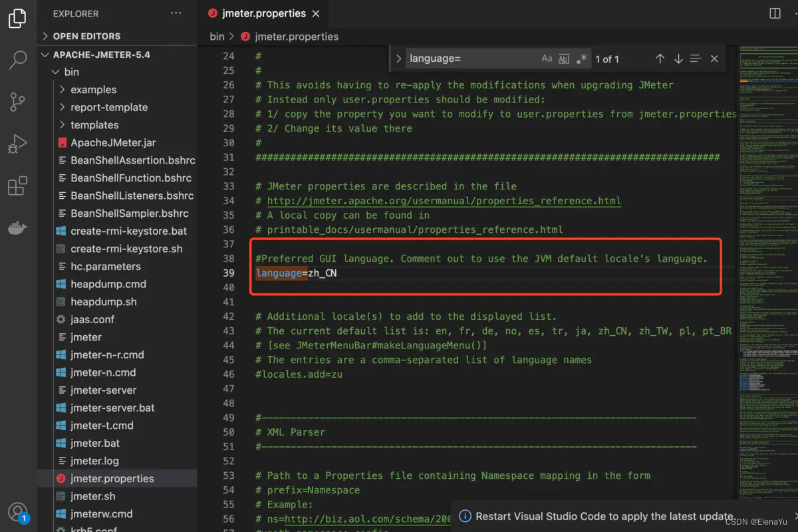Open Run and Debug view

(18, 144)
